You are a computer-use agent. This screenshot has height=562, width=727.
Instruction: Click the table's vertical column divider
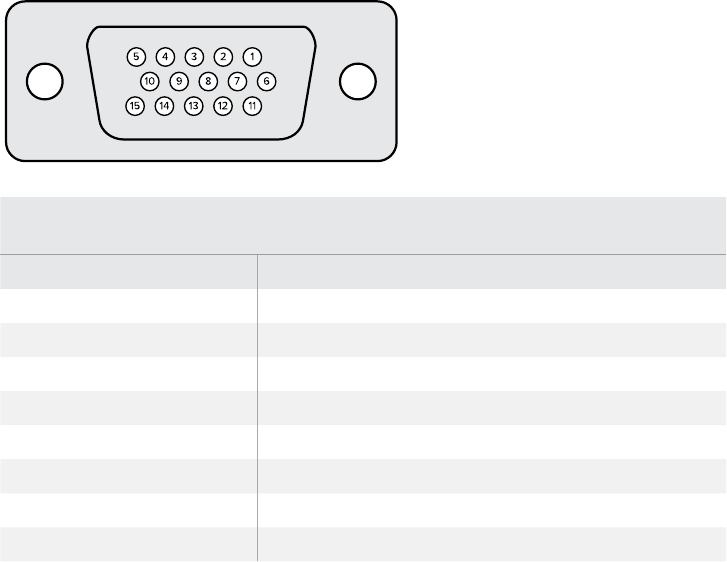257,408
